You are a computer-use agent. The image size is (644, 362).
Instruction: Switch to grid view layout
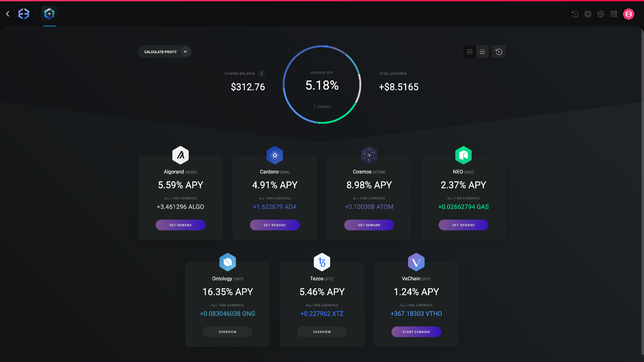tap(470, 52)
